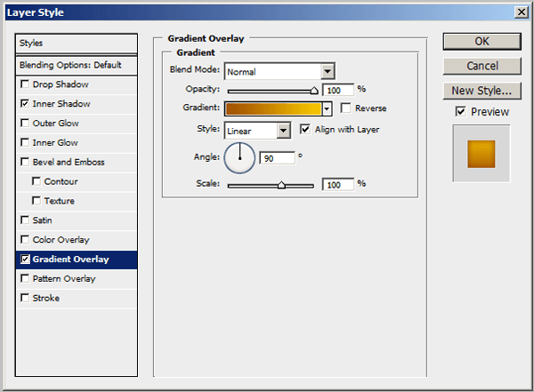Open the gradient picker arrow
534x392 pixels.
pyautogui.click(x=327, y=108)
